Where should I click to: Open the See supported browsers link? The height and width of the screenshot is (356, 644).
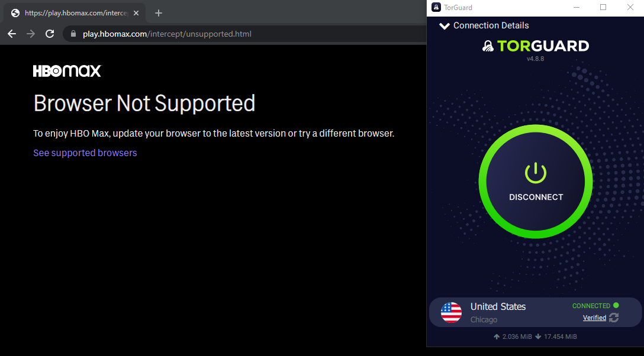point(85,153)
